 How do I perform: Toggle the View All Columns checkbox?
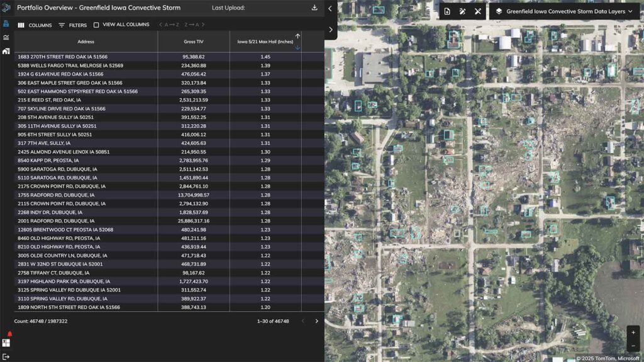[x=96, y=25]
